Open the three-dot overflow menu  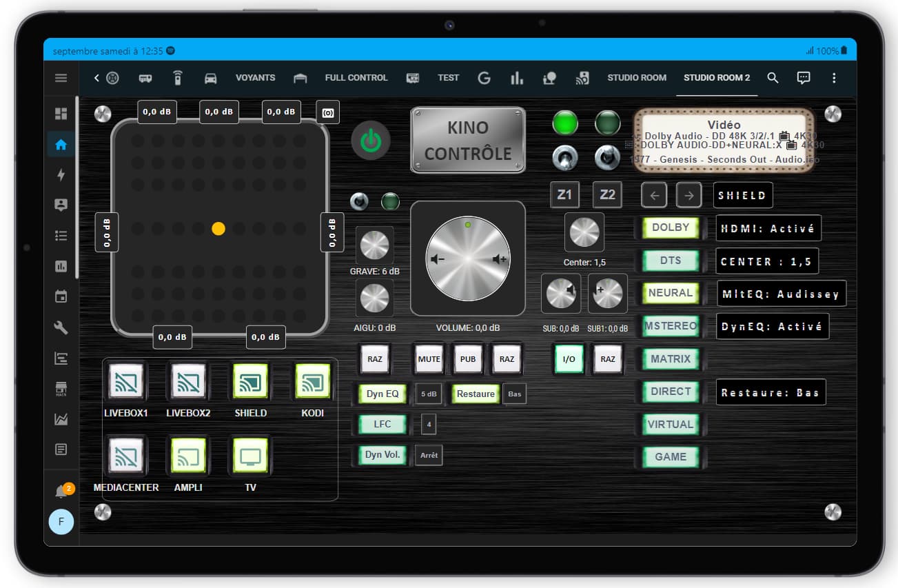(x=834, y=78)
